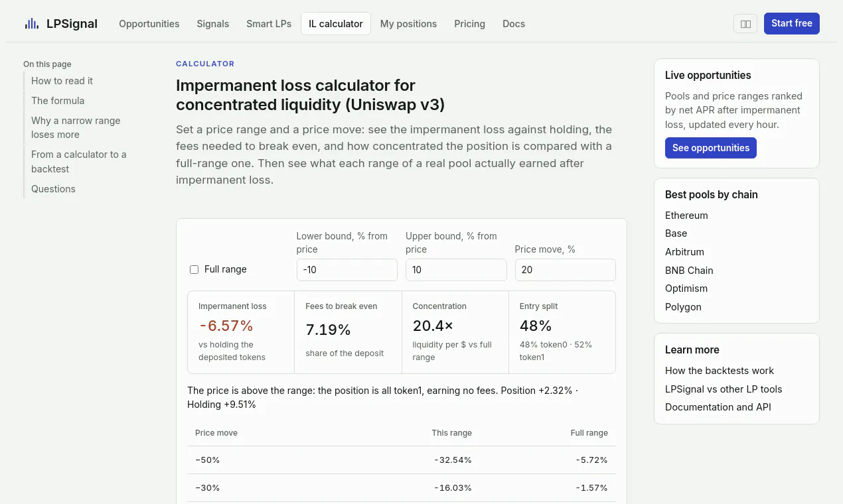This screenshot has height=504, width=843.
Task: Open How the backtests work link
Action: pos(720,371)
